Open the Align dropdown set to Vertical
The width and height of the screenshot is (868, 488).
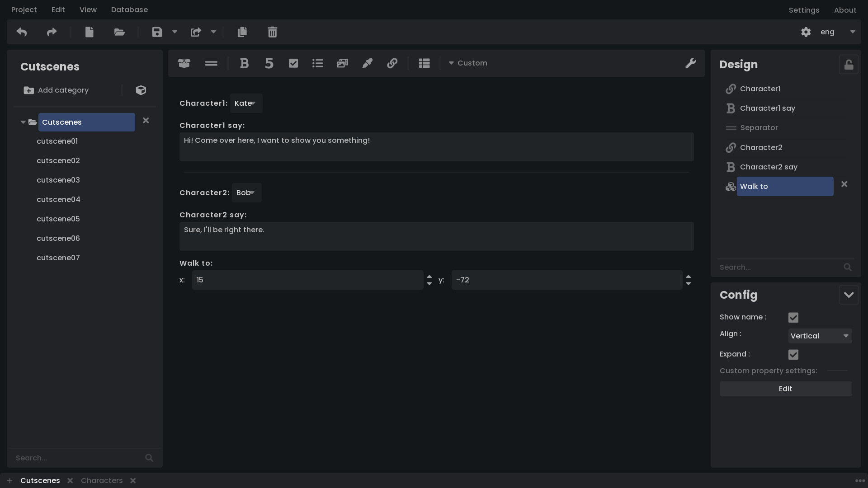819,336
